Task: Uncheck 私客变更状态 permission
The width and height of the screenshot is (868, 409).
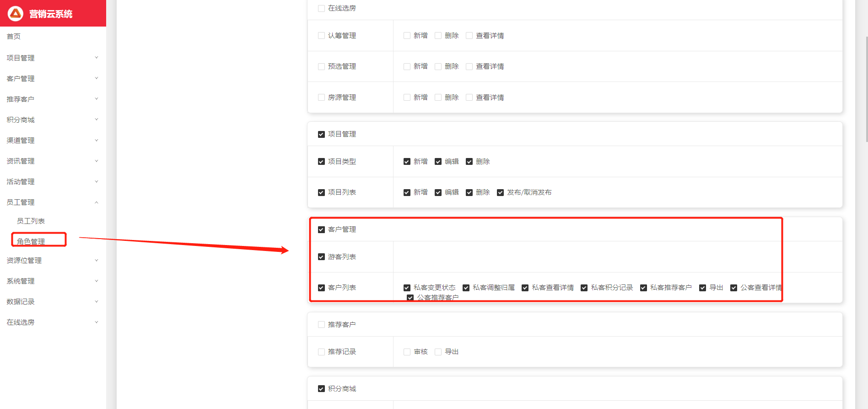Action: click(x=407, y=288)
